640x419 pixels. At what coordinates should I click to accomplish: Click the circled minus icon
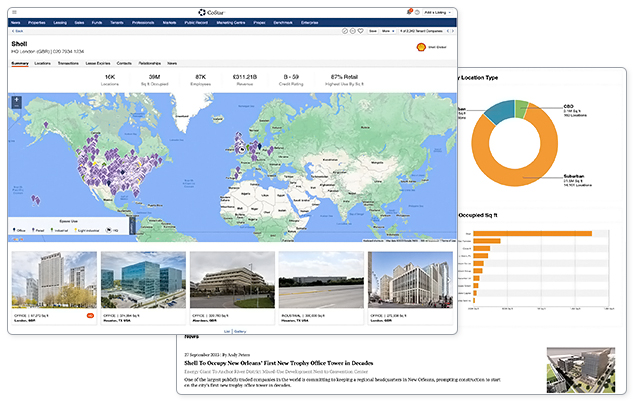[x=353, y=31]
